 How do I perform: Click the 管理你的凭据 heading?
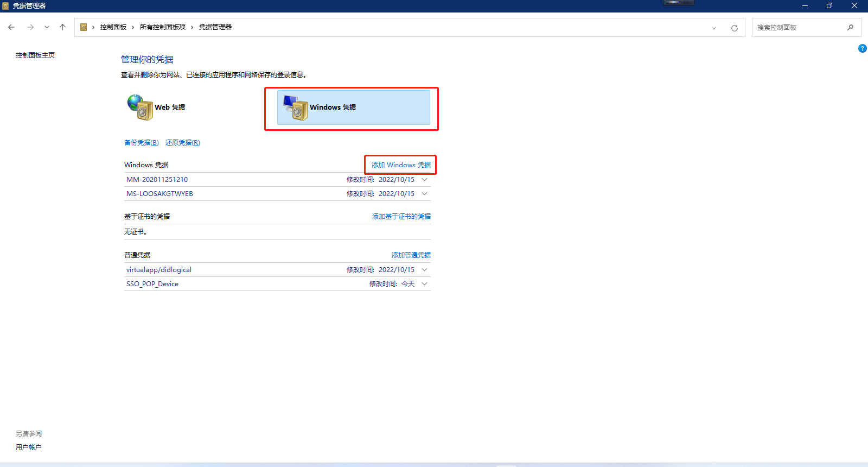pos(147,60)
